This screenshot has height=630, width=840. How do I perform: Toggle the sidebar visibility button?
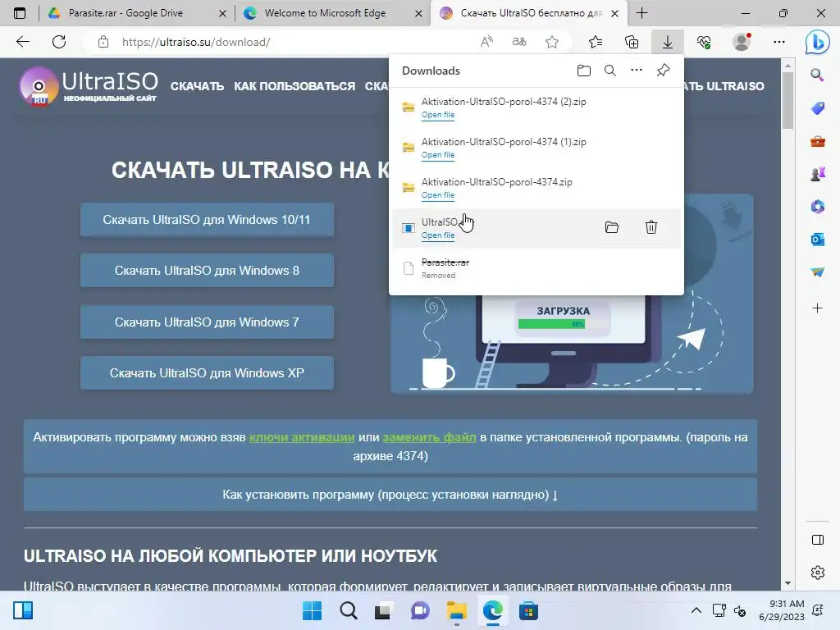(x=818, y=540)
